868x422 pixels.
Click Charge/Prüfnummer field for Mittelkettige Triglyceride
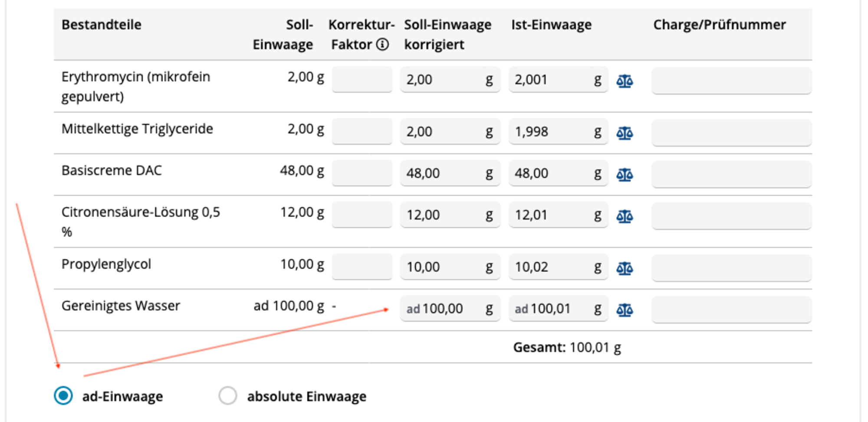pos(731,132)
